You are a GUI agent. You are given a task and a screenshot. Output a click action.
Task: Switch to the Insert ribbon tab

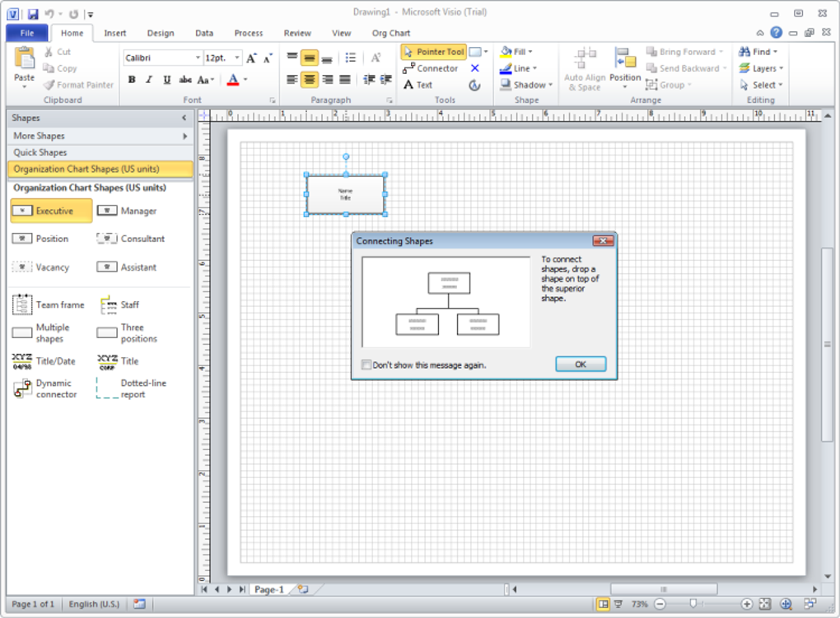tap(115, 33)
